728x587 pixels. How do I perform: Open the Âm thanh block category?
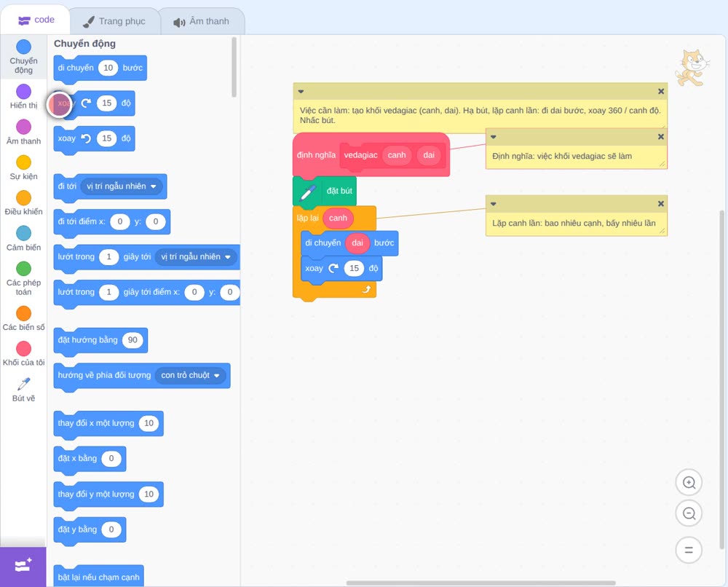point(24,133)
